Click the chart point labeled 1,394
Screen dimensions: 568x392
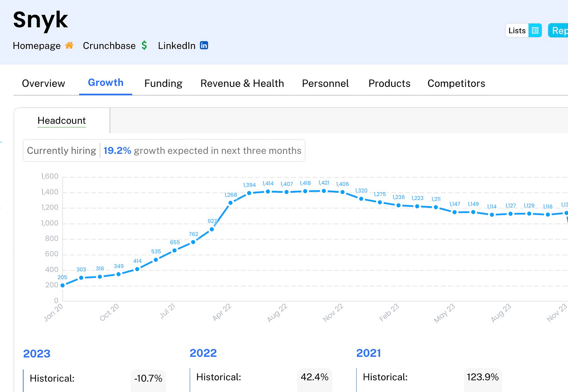249,193
